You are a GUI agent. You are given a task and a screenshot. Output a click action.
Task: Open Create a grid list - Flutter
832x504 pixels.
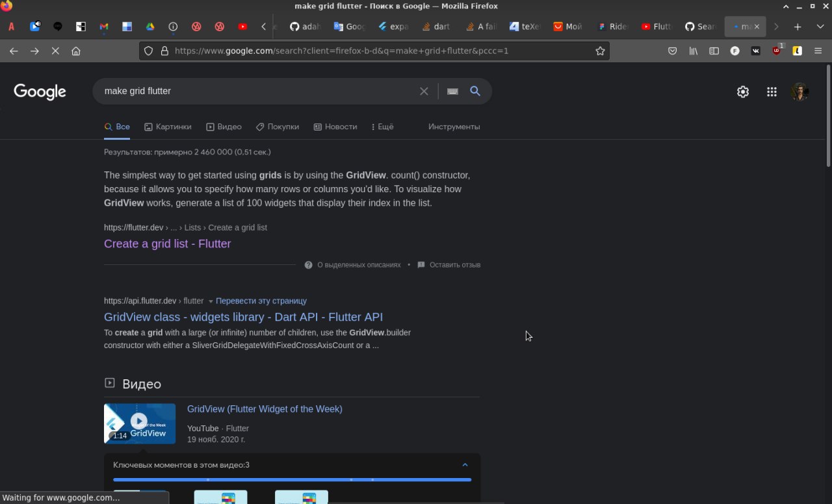coord(167,244)
